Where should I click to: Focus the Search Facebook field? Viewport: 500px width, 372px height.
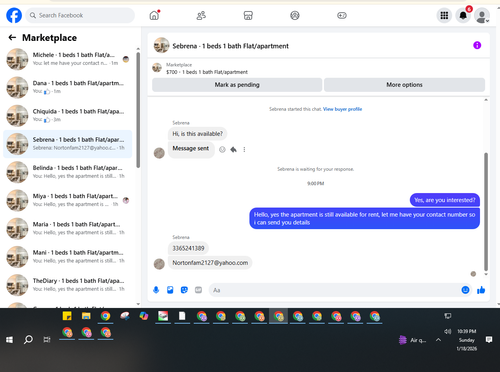coord(80,15)
